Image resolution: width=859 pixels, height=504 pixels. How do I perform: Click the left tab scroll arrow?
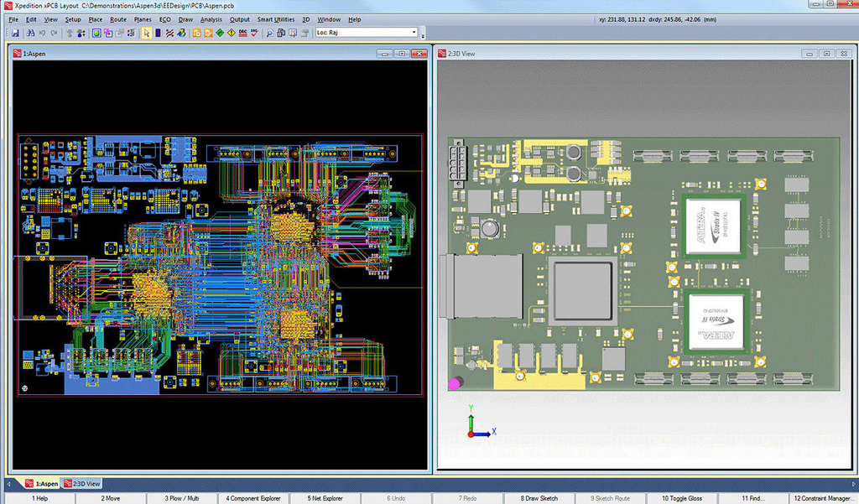click(x=8, y=484)
